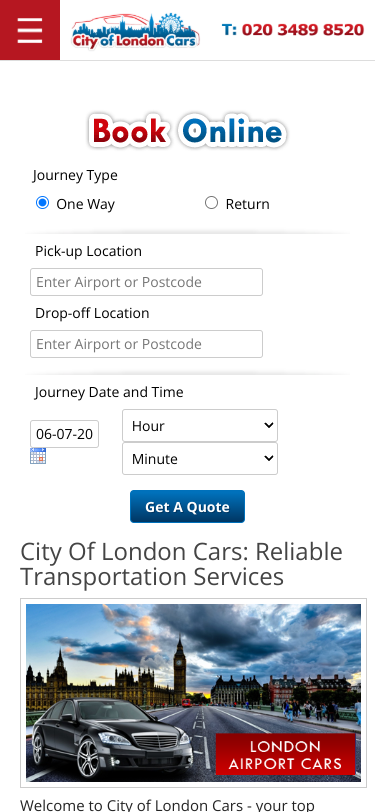Click the London Airport Cars red label
The height and width of the screenshot is (812, 375).
[285, 755]
